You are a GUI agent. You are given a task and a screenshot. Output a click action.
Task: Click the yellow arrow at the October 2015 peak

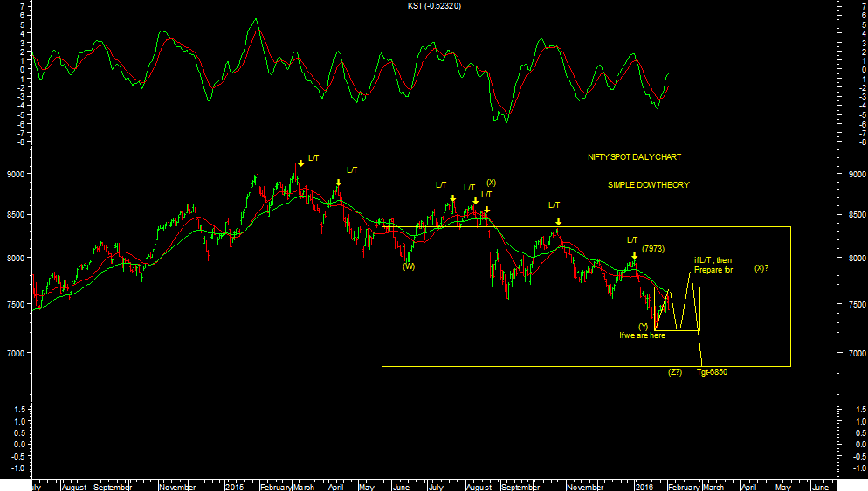pos(558,222)
